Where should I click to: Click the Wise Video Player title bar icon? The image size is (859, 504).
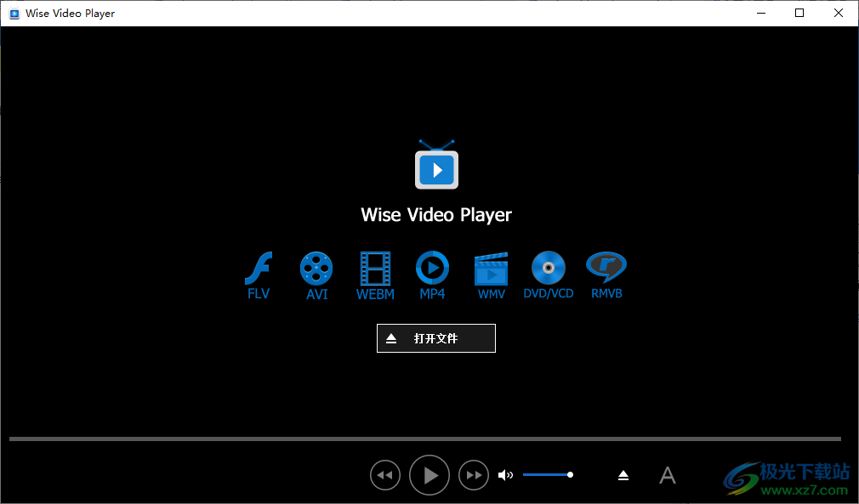tap(14, 13)
